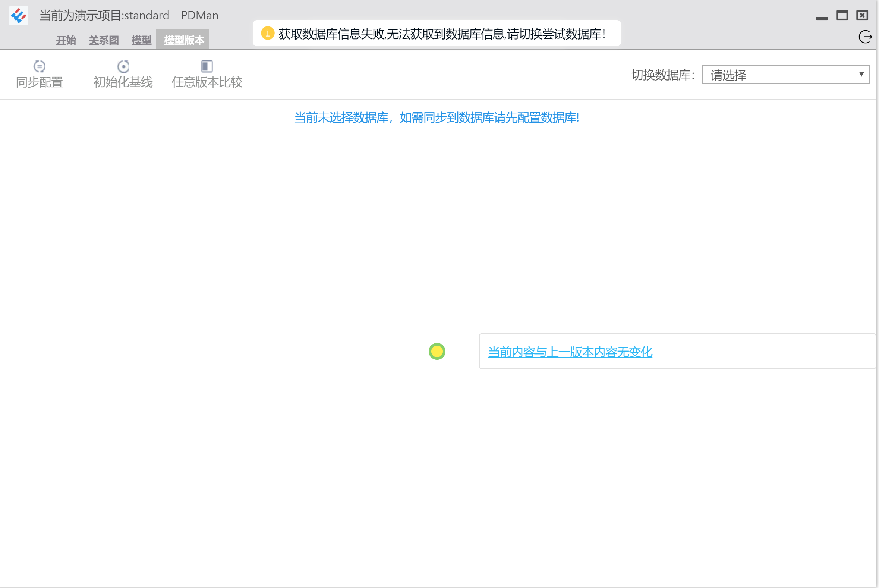The height and width of the screenshot is (588, 879).
Task: Maximize the PDMan window
Action: (842, 15)
